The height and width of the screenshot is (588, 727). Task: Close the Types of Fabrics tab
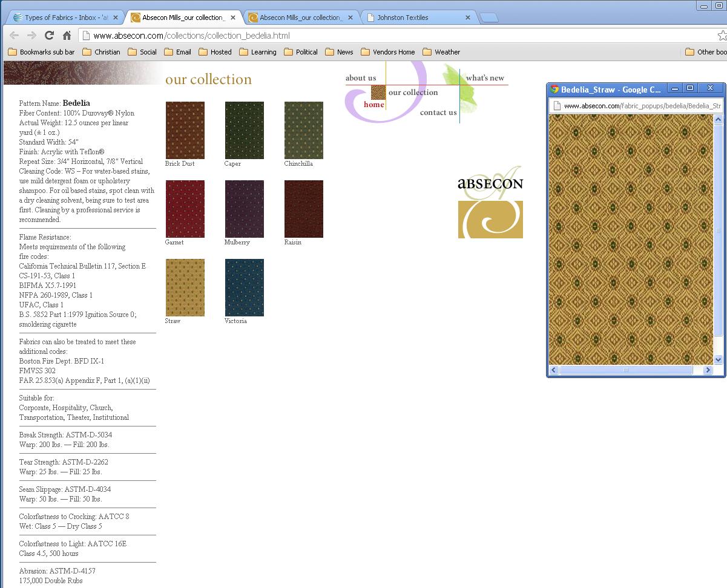[x=115, y=18]
